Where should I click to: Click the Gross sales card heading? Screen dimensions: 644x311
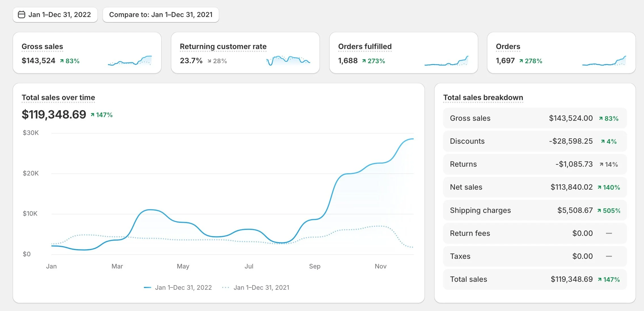click(x=42, y=46)
